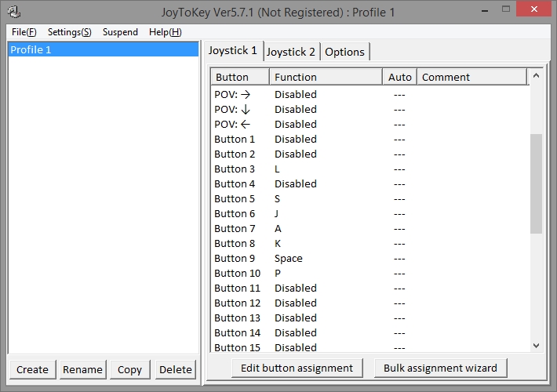Click the Auto value for Button 7
Screen dimensions: 557x392
point(399,229)
